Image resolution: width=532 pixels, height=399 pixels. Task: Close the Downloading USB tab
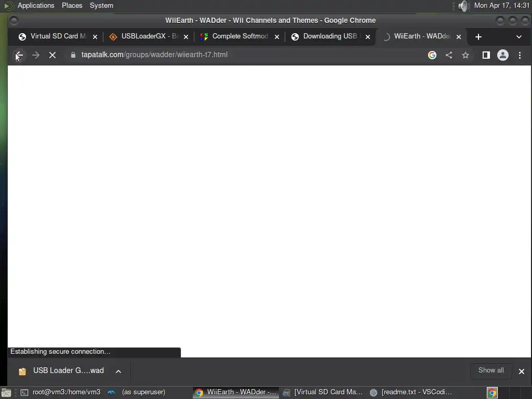point(368,37)
